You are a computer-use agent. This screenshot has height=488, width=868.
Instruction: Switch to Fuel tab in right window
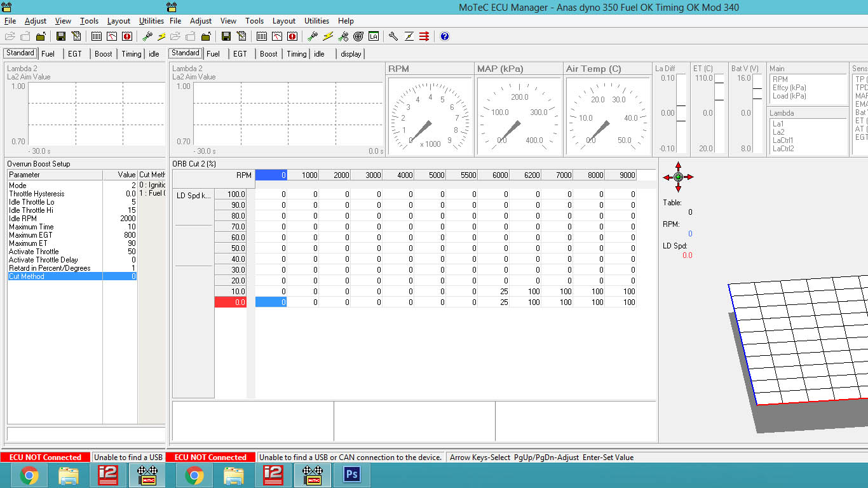[214, 54]
